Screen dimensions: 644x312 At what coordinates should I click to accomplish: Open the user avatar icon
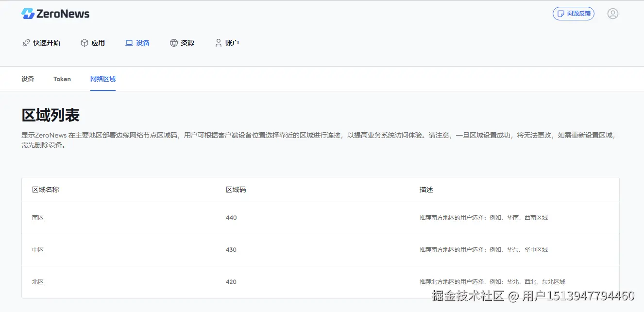(x=613, y=14)
